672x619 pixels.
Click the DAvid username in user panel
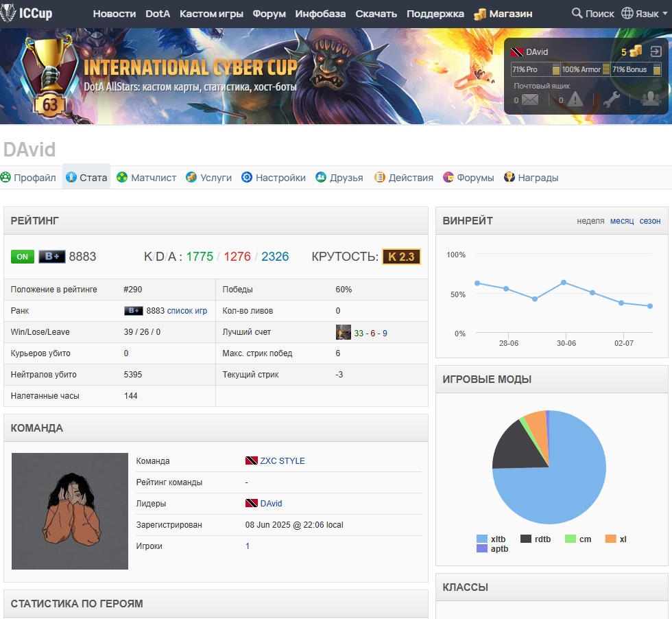pos(537,52)
